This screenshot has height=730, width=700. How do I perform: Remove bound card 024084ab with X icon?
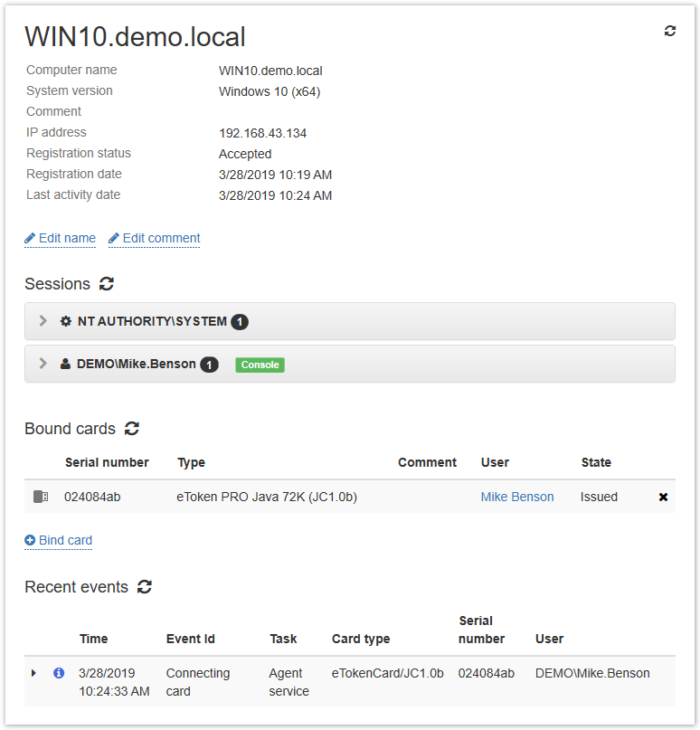[x=663, y=498]
